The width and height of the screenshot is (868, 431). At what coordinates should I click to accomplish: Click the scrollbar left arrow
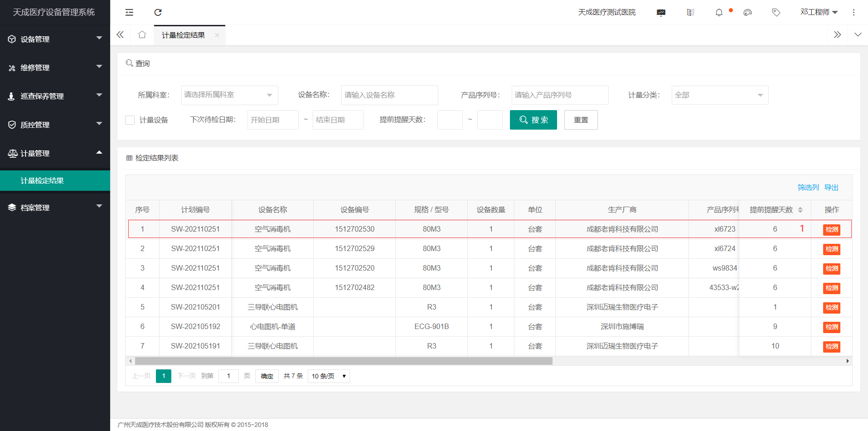131,361
